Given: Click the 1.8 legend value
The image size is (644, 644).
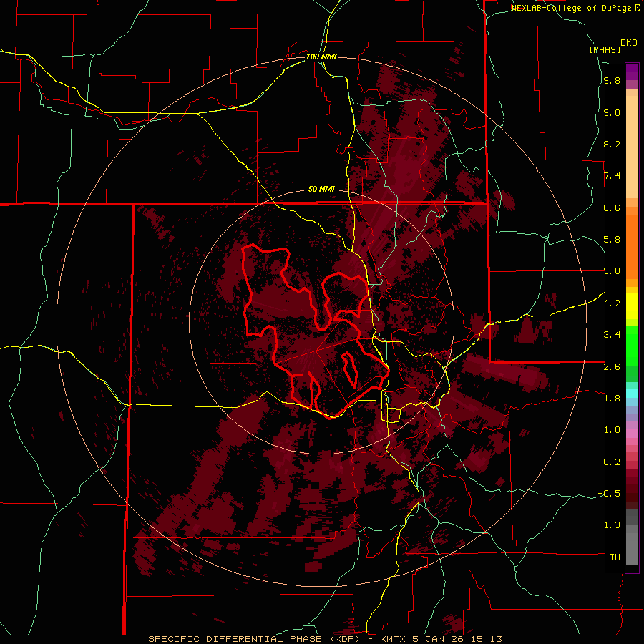Looking at the screenshot, I should pyautogui.click(x=612, y=399).
